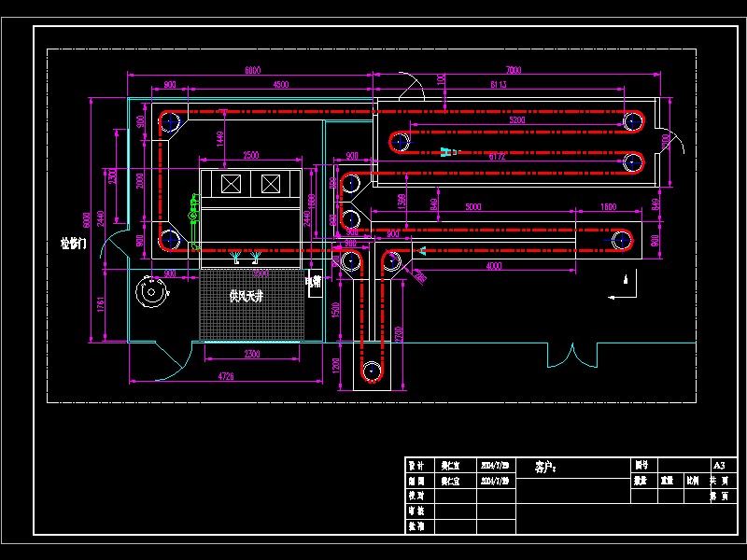
Task: Click the 电箱 box label
Action: (x=314, y=282)
